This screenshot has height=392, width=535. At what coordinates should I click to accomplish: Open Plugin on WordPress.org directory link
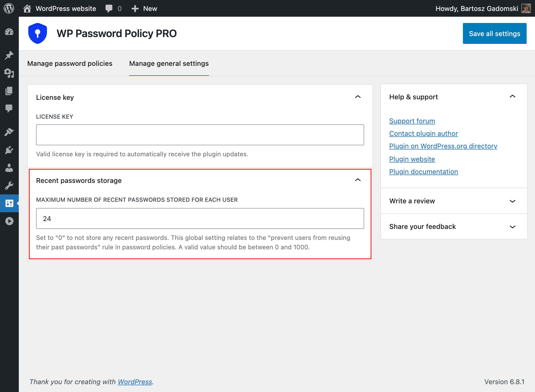coord(443,146)
